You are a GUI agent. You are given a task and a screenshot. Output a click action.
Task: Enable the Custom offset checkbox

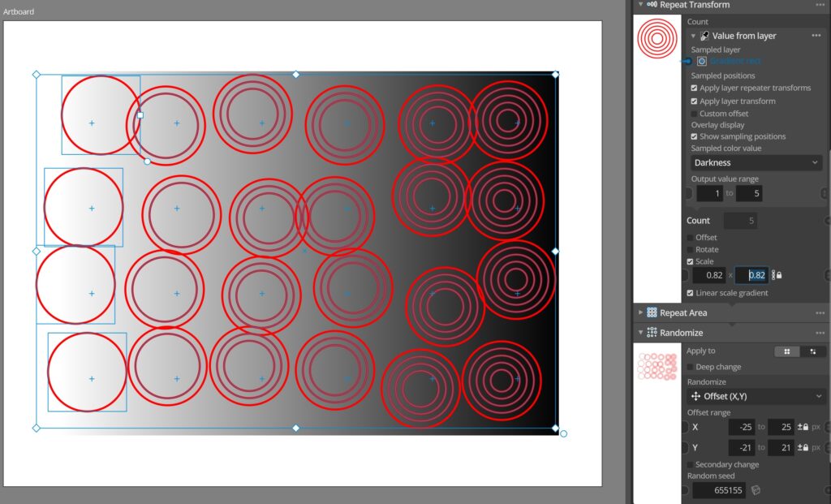pos(694,114)
